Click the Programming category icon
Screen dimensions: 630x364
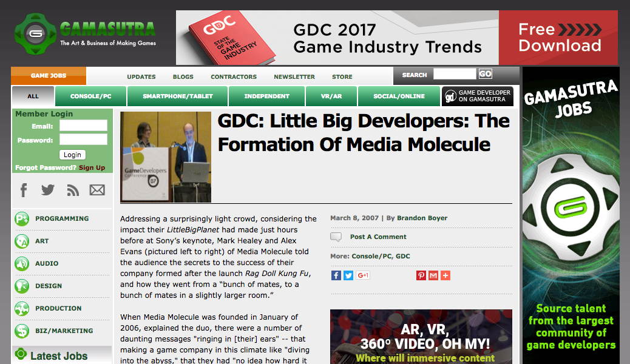[22, 219]
